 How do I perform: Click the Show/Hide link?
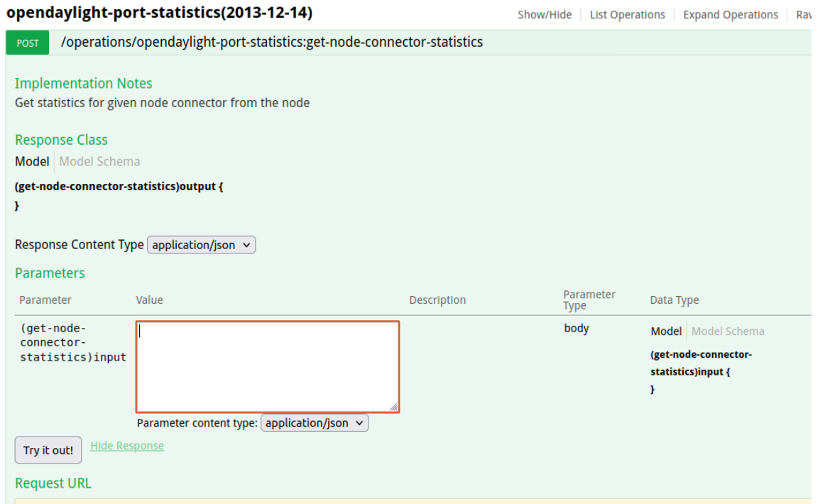pyautogui.click(x=544, y=15)
